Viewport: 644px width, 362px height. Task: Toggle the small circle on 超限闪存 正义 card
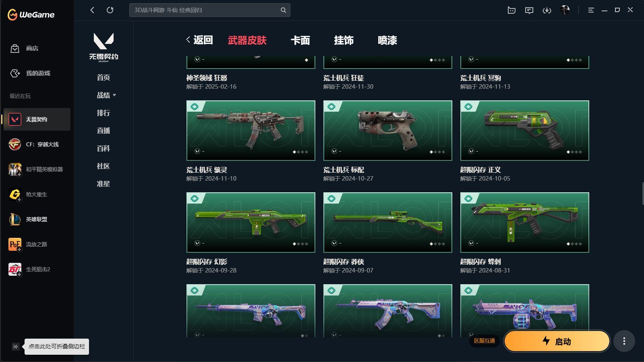point(471,151)
